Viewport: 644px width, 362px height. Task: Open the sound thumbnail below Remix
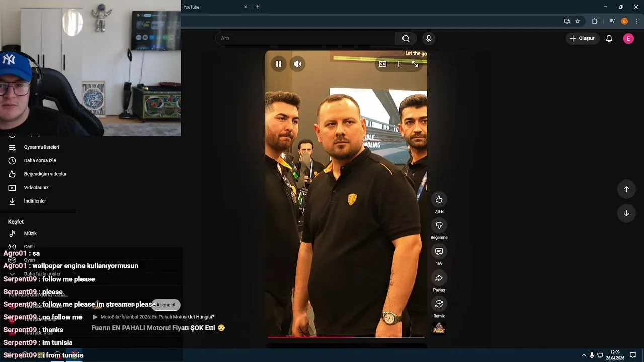pos(439,328)
